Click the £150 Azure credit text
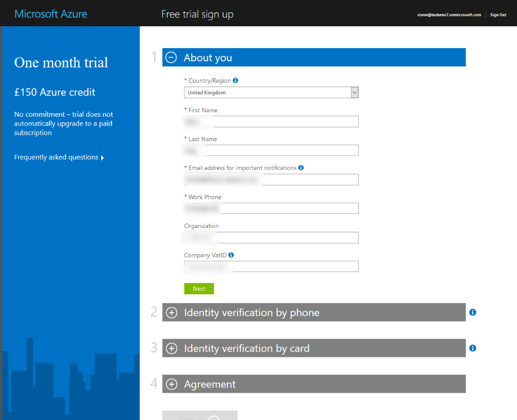 55,92
